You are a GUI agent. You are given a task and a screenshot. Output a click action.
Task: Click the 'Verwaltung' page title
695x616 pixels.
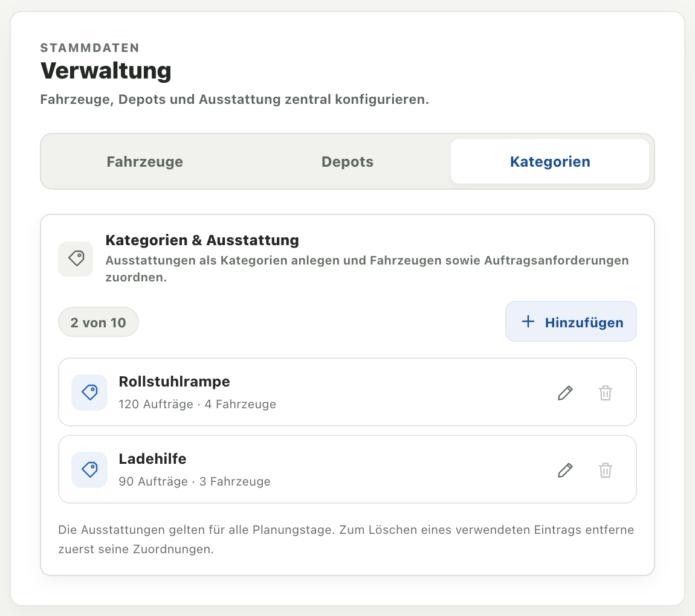click(x=106, y=71)
